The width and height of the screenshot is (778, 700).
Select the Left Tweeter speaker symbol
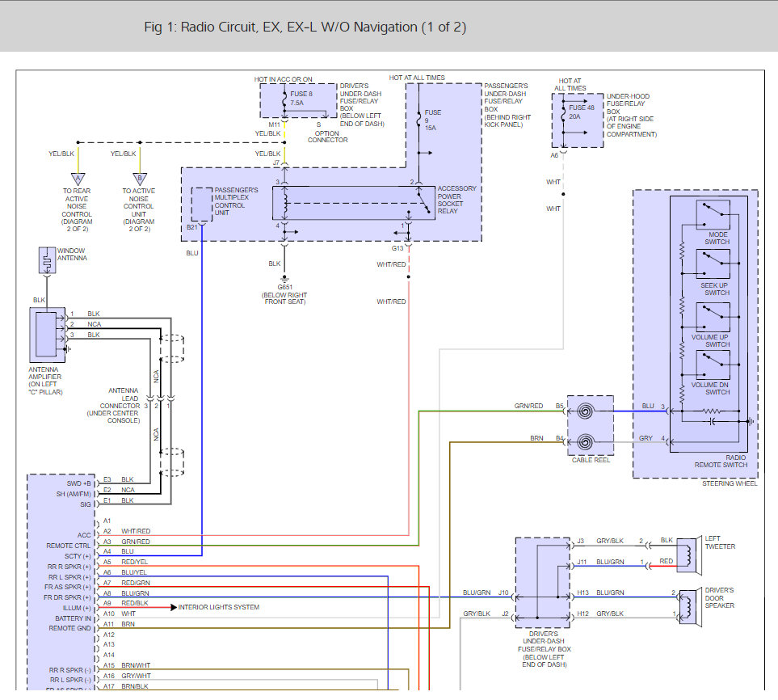(689, 556)
